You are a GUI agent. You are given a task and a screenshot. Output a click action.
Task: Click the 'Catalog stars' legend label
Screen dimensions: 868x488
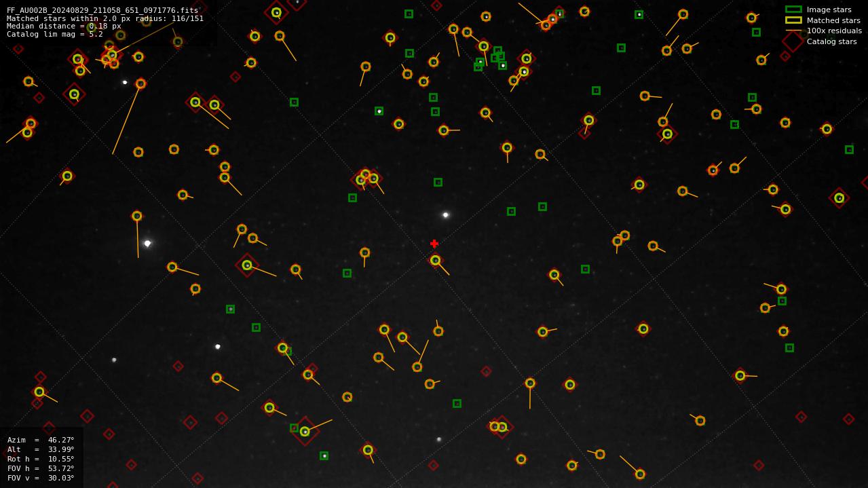[x=831, y=41]
